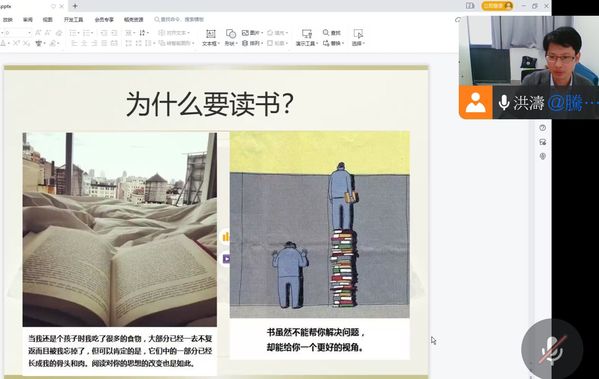This screenshot has width=599, height=379.
Task: Open the text direction dropdown
Action: 144,33
